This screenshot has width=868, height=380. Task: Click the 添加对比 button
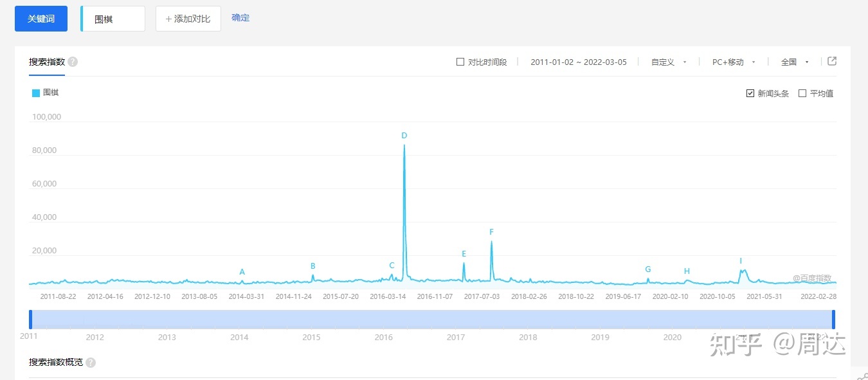pyautogui.click(x=188, y=19)
